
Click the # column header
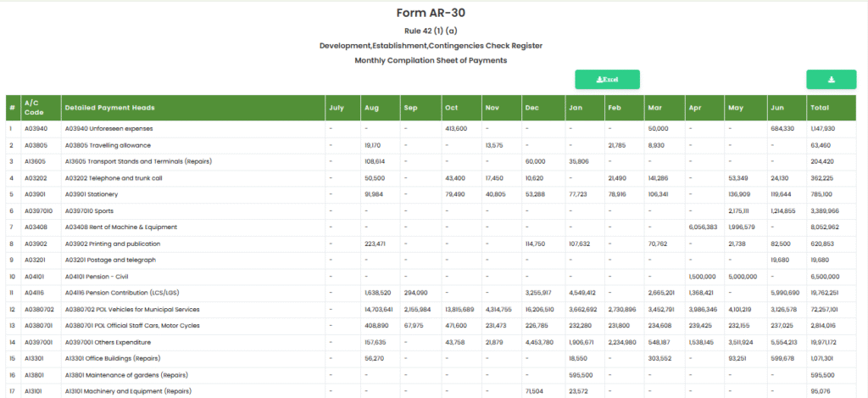coord(12,108)
